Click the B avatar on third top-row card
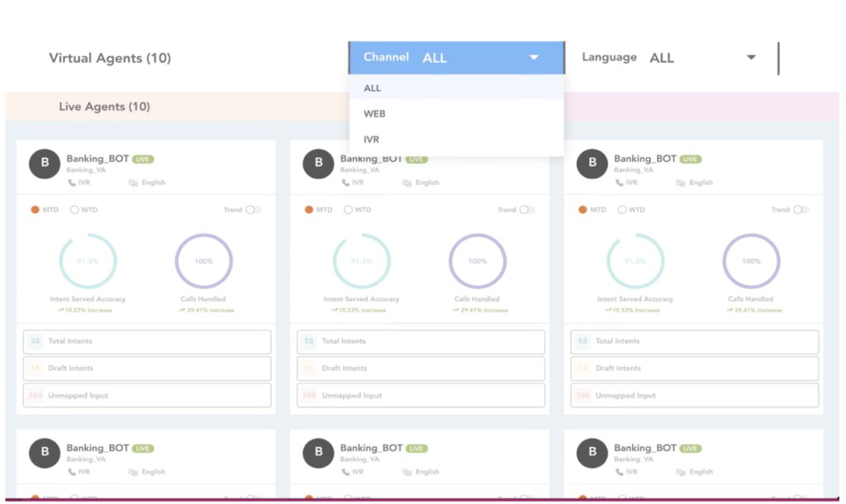 (x=592, y=164)
